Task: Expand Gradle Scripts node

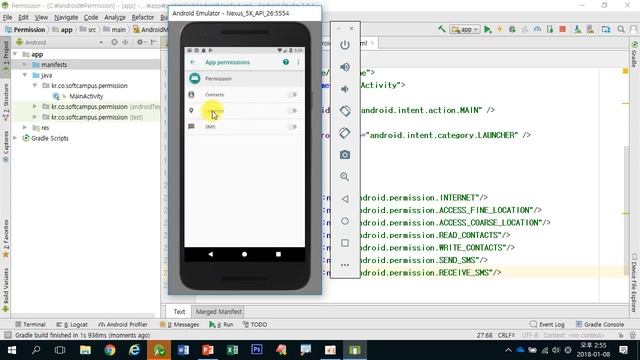Action: click(x=15, y=138)
